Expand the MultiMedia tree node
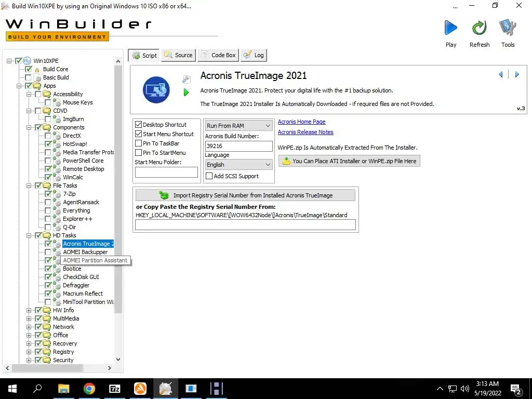The width and height of the screenshot is (532, 399). tap(29, 318)
